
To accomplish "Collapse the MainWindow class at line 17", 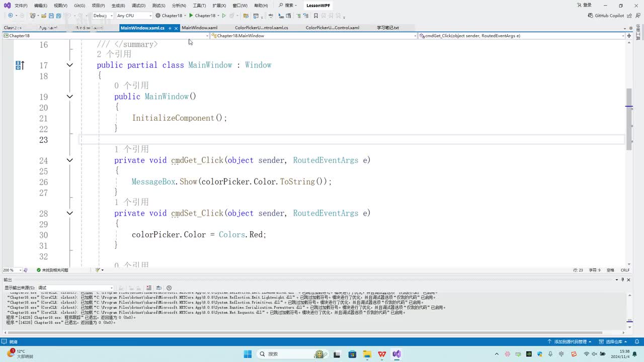I will click(x=70, y=65).
